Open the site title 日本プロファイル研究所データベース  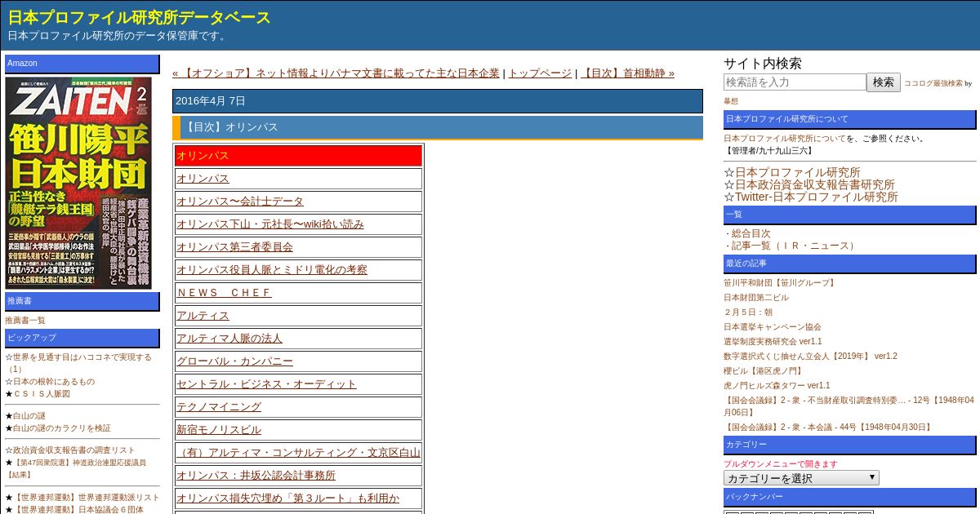(x=139, y=17)
